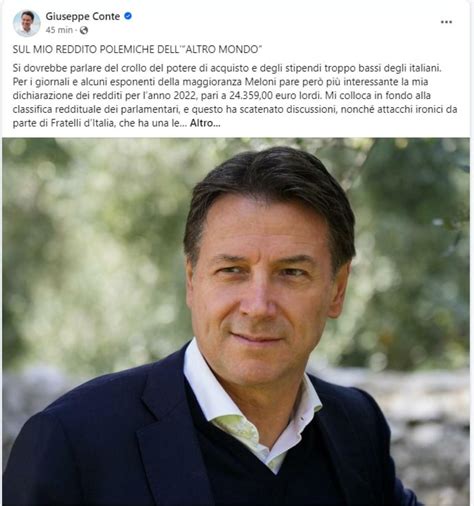
Task: Expand the full post text with Altro...
Action: 205,123
